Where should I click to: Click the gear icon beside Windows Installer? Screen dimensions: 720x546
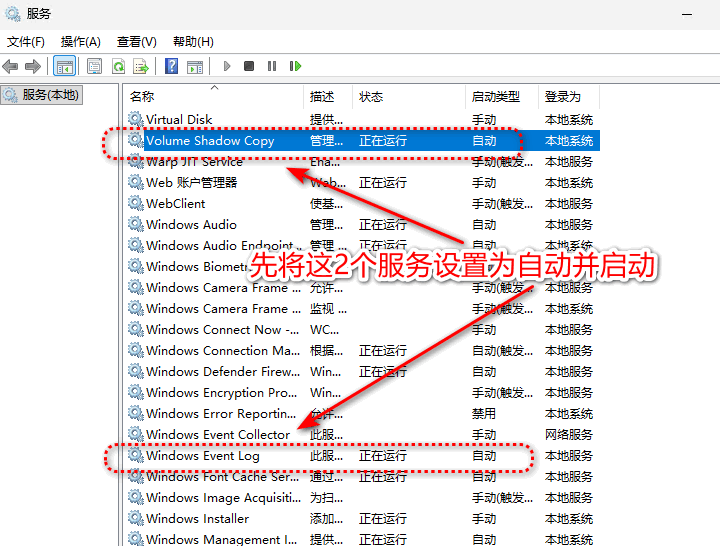[x=135, y=518]
